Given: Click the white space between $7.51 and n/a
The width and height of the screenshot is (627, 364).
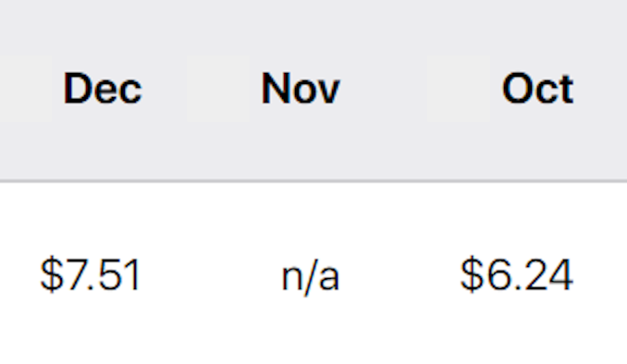Looking at the screenshot, I should point(211,275).
